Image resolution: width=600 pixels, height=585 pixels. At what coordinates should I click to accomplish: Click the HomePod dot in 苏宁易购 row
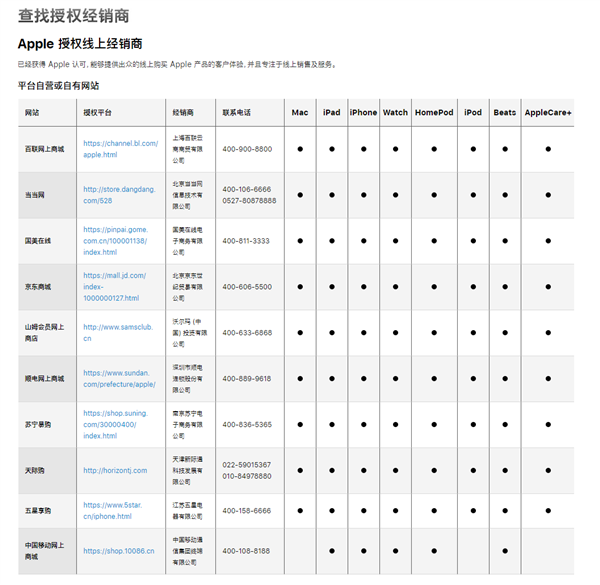434,425
